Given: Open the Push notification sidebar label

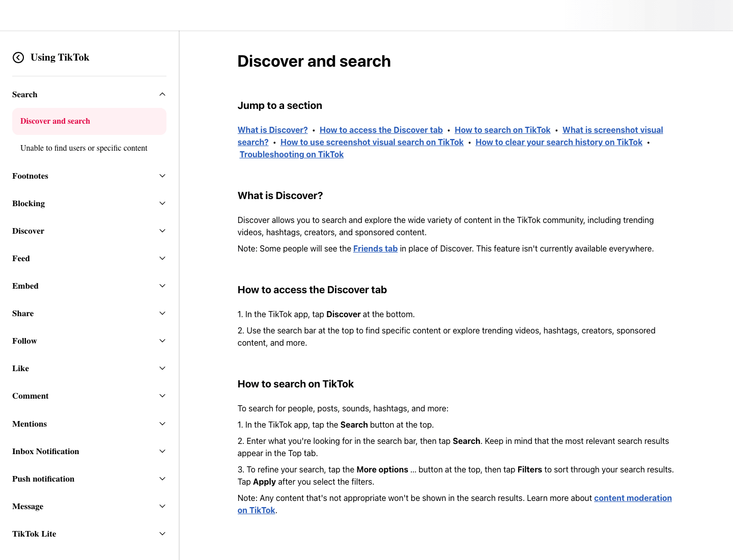Looking at the screenshot, I should click(43, 479).
